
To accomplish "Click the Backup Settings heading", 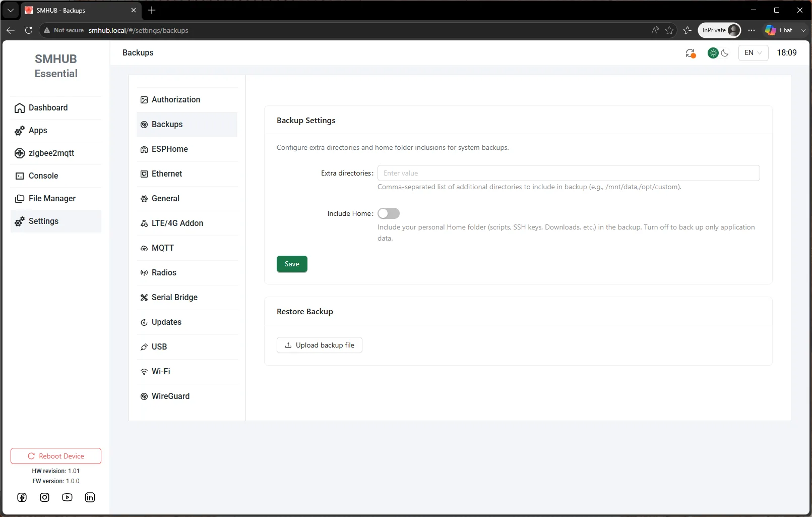I will pos(306,121).
